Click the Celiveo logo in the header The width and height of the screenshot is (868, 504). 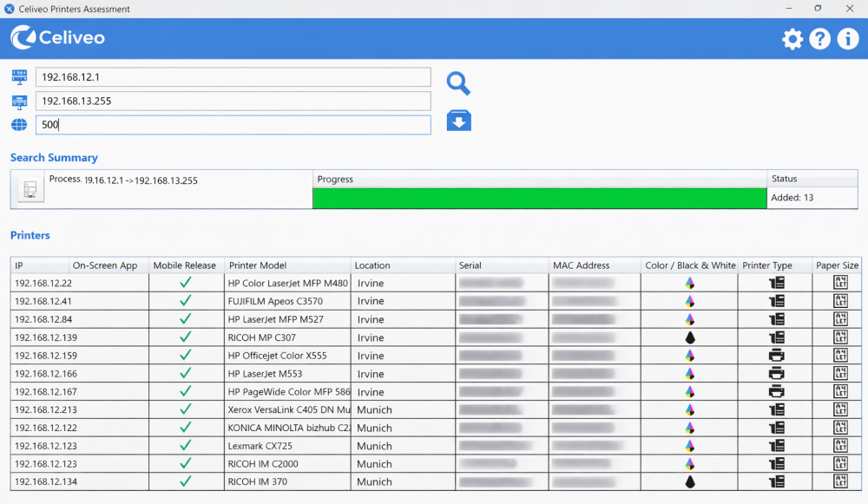tap(57, 37)
